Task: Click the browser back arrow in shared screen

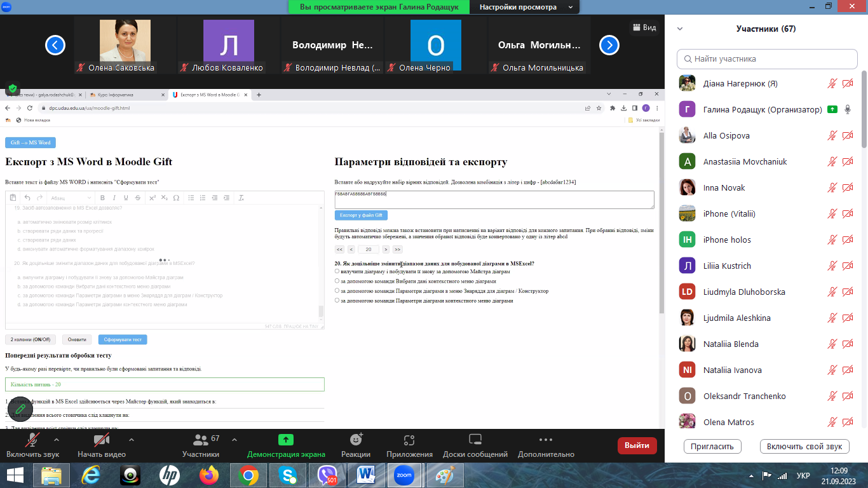Action: coord(8,108)
